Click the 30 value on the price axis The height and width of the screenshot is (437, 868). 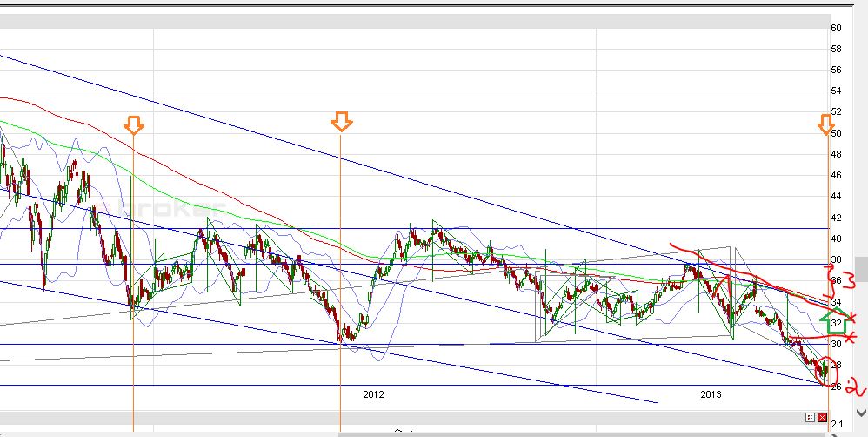click(836, 345)
